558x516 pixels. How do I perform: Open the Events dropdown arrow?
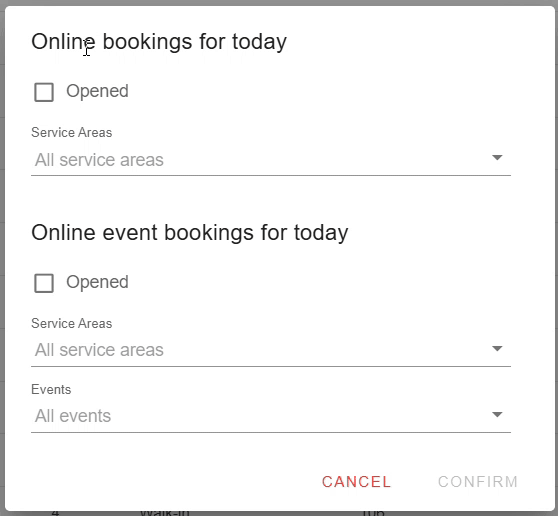click(x=497, y=415)
